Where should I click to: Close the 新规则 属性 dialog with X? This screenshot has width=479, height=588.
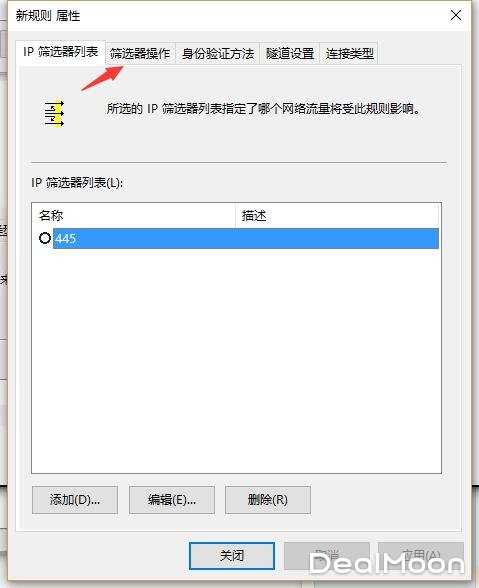pyautogui.click(x=456, y=15)
